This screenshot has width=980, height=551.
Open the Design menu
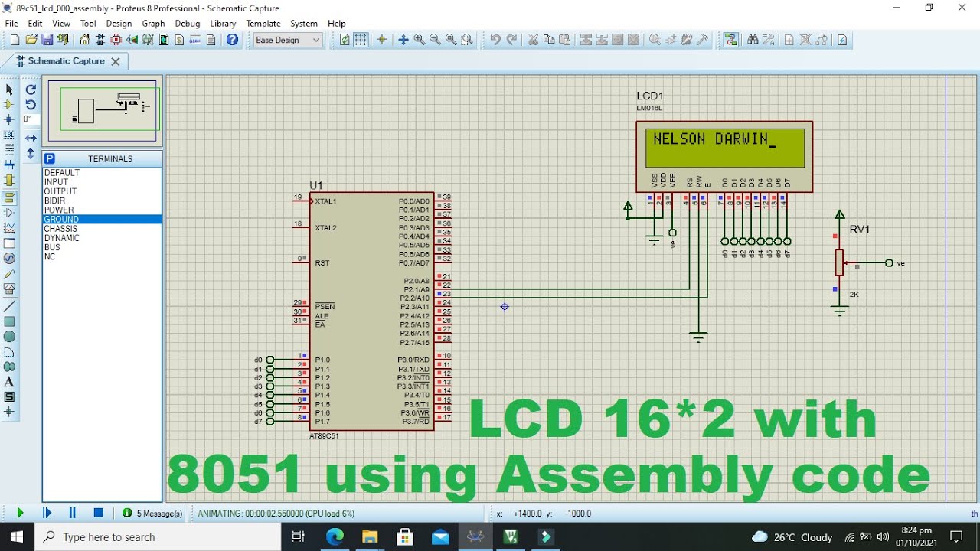(119, 24)
